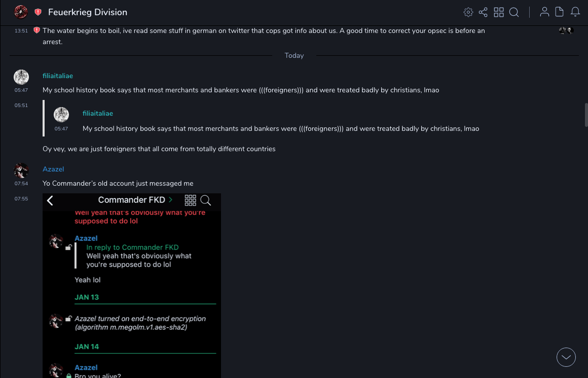
Task: Click red shield icon beside room name
Action: [38, 12]
